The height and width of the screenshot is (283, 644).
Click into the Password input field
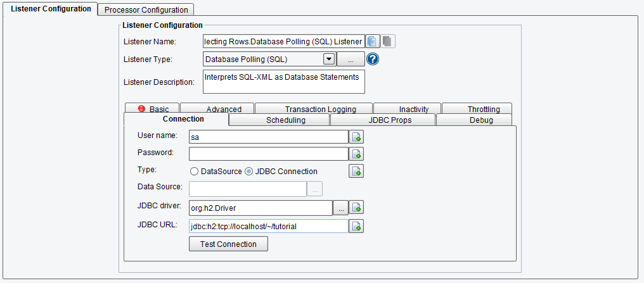pos(269,154)
